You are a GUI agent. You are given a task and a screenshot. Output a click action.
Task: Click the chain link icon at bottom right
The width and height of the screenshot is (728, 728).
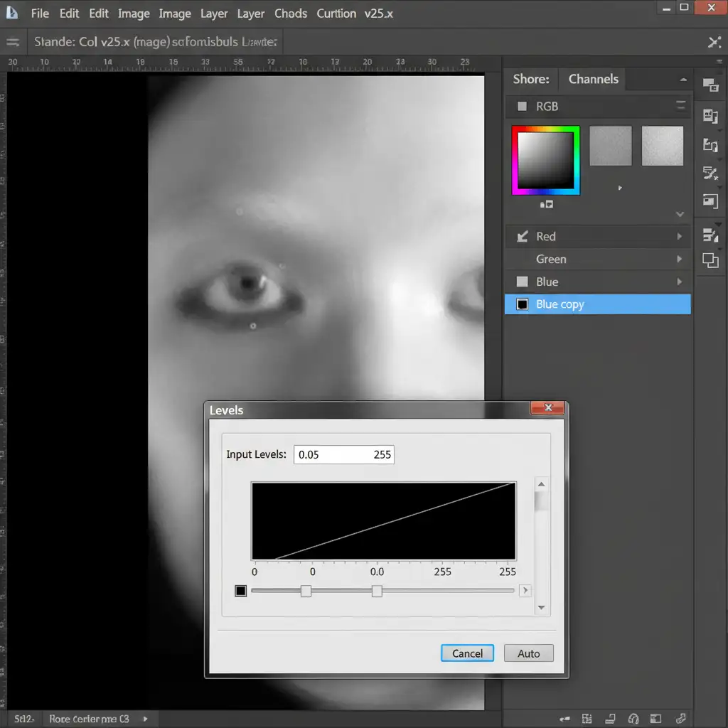(x=680, y=719)
